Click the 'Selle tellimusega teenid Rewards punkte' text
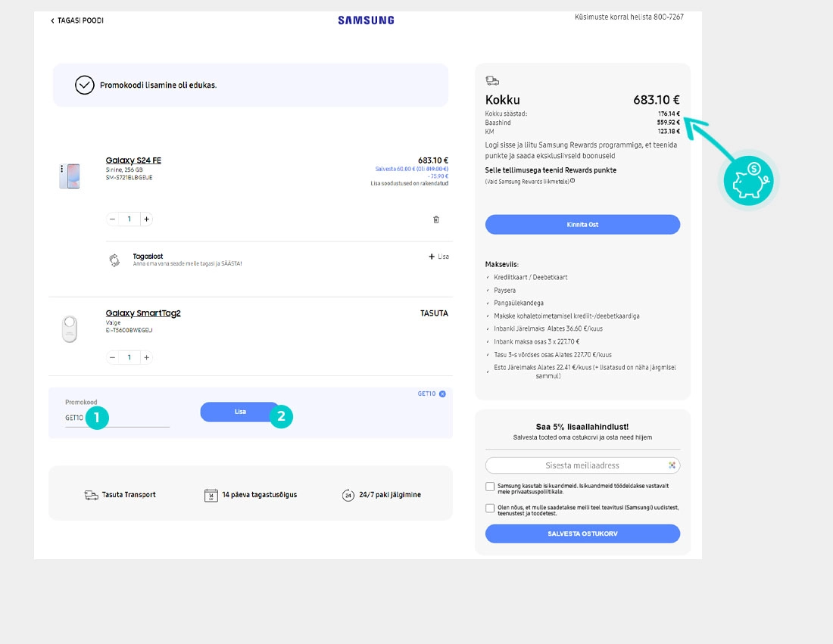The height and width of the screenshot is (644, 833). click(551, 170)
